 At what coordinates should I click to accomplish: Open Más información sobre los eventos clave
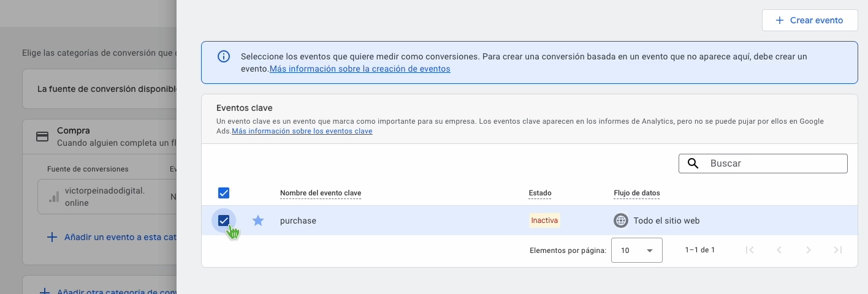click(302, 131)
